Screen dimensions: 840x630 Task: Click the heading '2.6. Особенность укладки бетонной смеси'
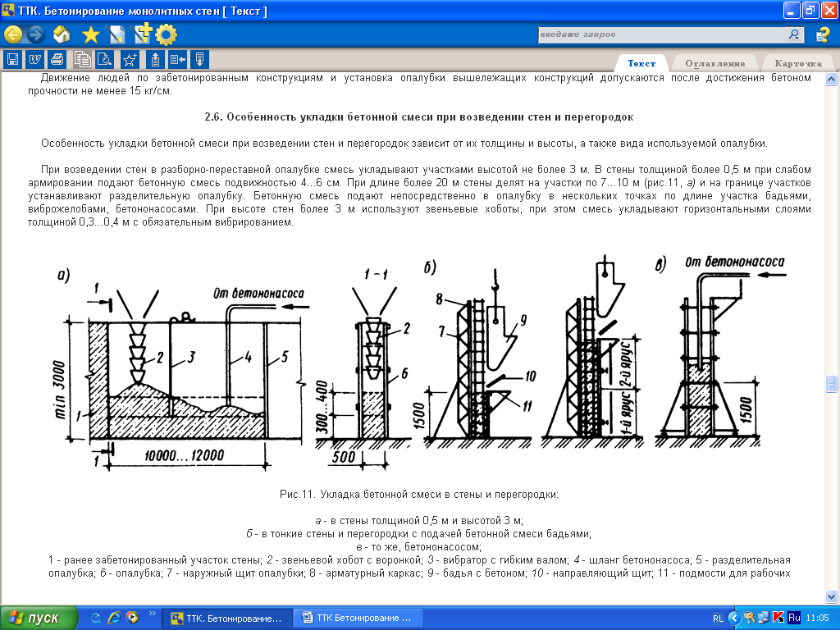[x=419, y=117]
